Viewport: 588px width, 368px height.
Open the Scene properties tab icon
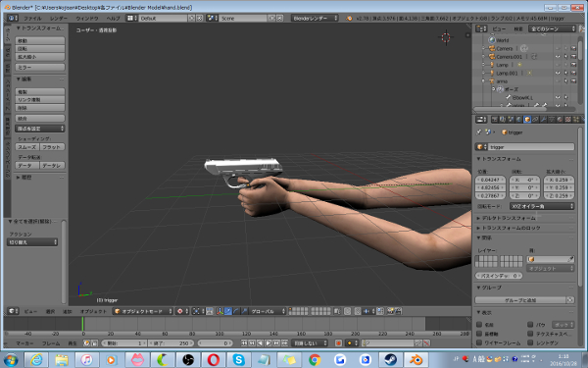click(511, 120)
